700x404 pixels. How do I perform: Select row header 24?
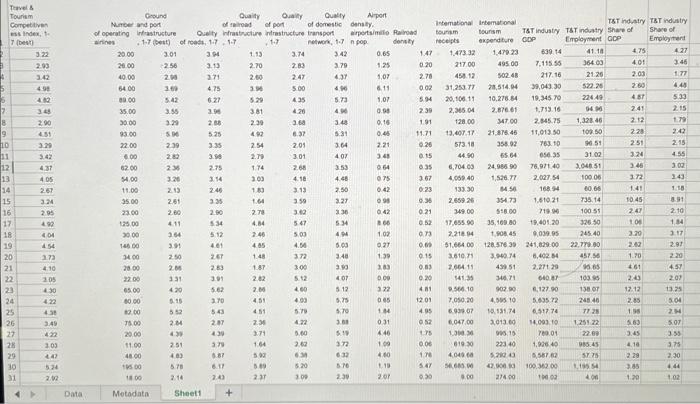coord(9,301)
